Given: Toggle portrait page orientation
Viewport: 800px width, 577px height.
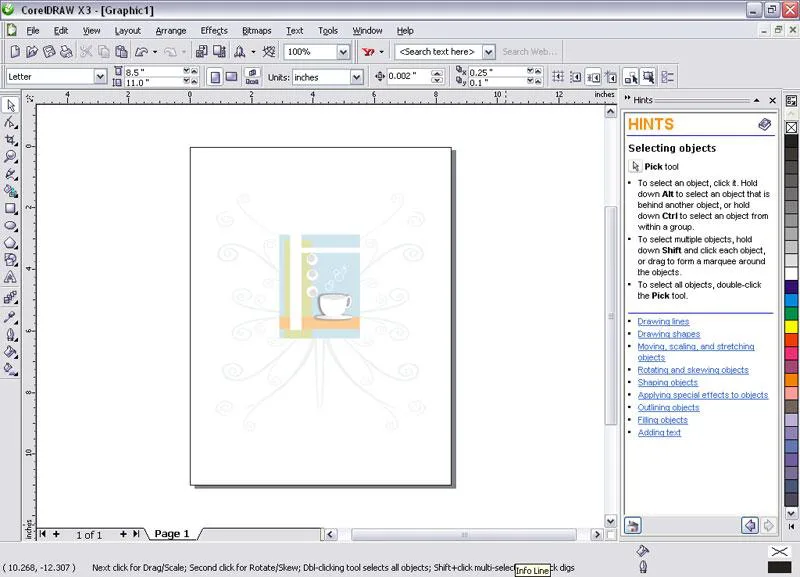Looking at the screenshot, I should pos(213,75).
